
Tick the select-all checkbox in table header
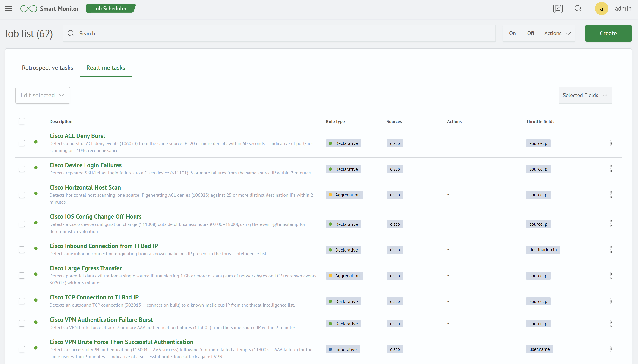[22, 121]
